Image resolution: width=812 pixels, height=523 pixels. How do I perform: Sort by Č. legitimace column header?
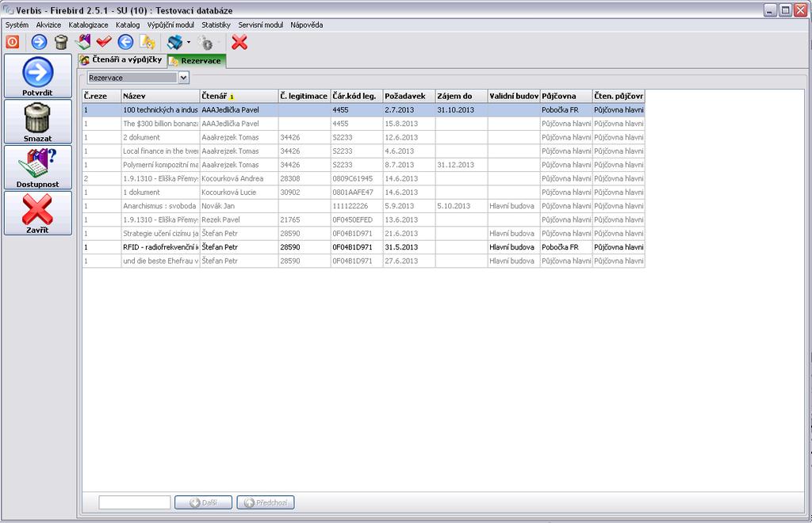pyautogui.click(x=304, y=96)
